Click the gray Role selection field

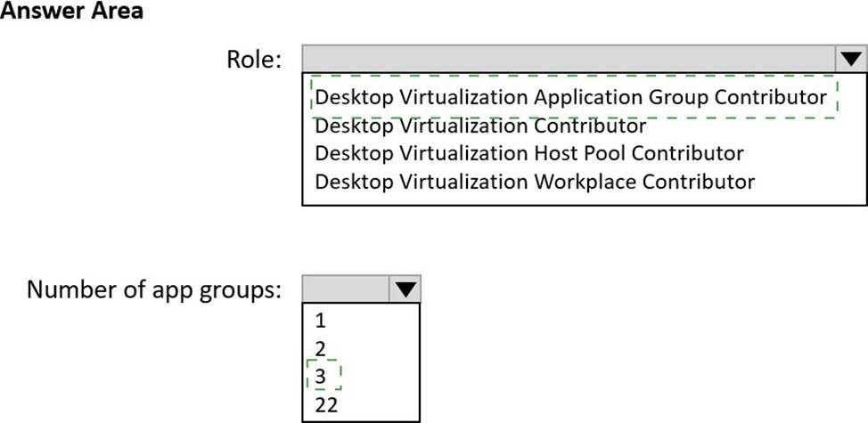[x=569, y=59]
